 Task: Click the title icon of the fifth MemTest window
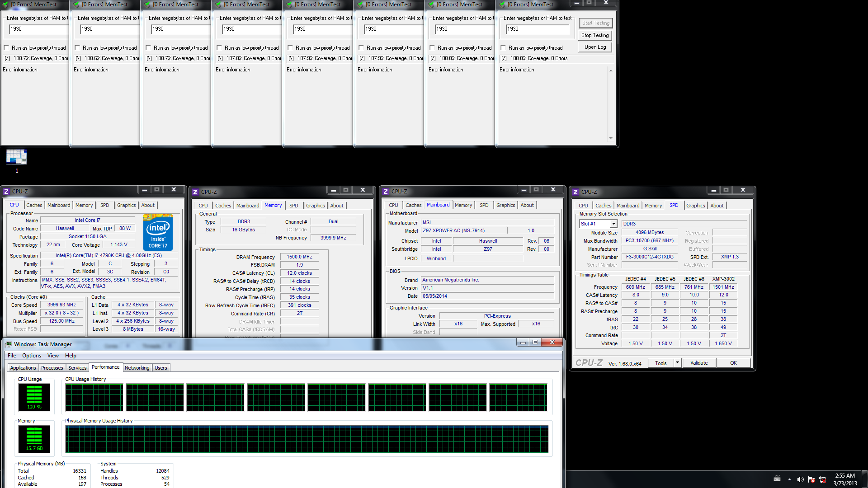pos(289,5)
